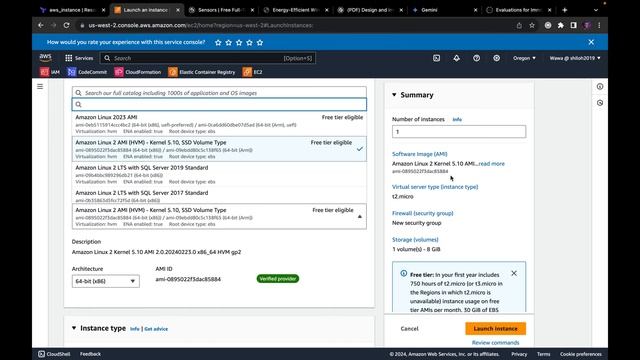Image resolution: width=640 pixels, height=360 pixels.
Task: Bookmark this page with star icon
Action: click(532, 25)
